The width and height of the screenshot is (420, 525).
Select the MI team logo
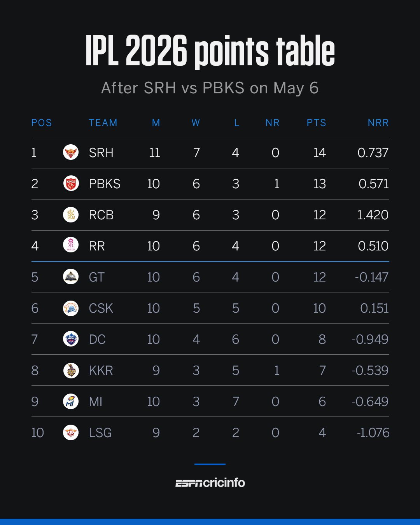[x=71, y=401]
